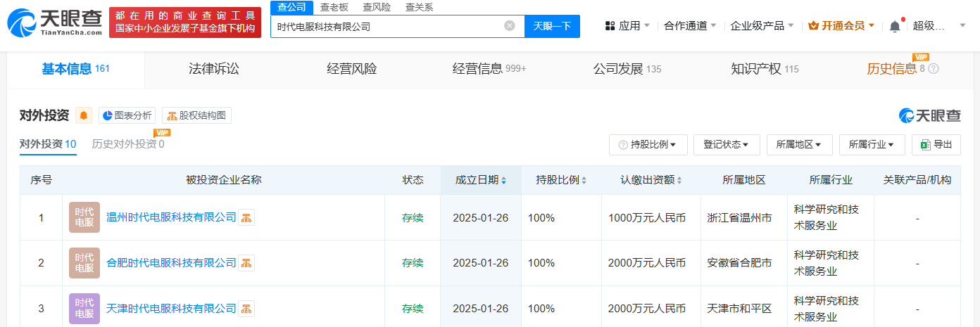Click the 被投资企业名称 column header
The width and height of the screenshot is (980, 327).
click(223, 180)
